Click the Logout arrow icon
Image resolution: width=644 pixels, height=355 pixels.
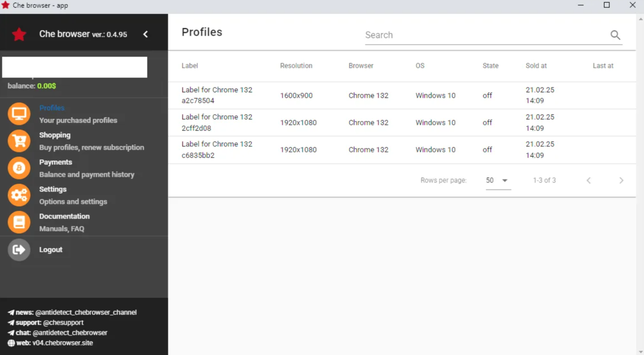[19, 249]
